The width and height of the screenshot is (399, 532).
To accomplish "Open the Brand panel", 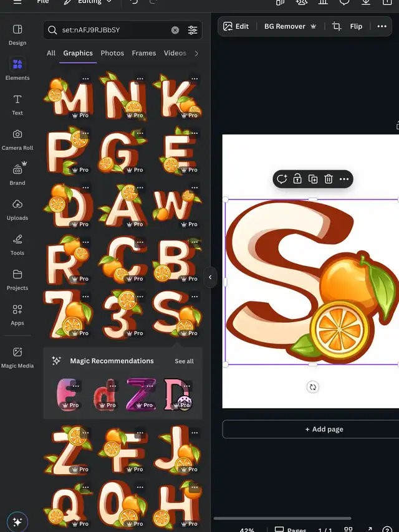I will [17, 174].
